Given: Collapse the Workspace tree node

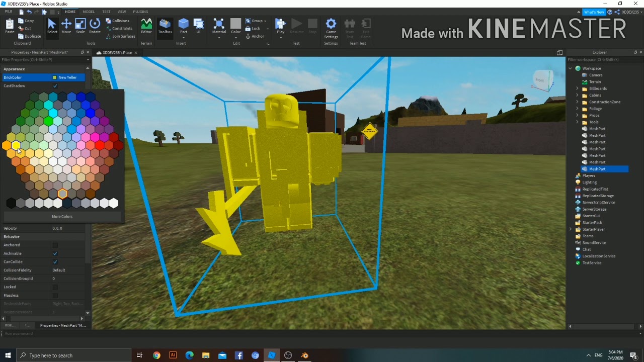Looking at the screenshot, I should (x=571, y=68).
